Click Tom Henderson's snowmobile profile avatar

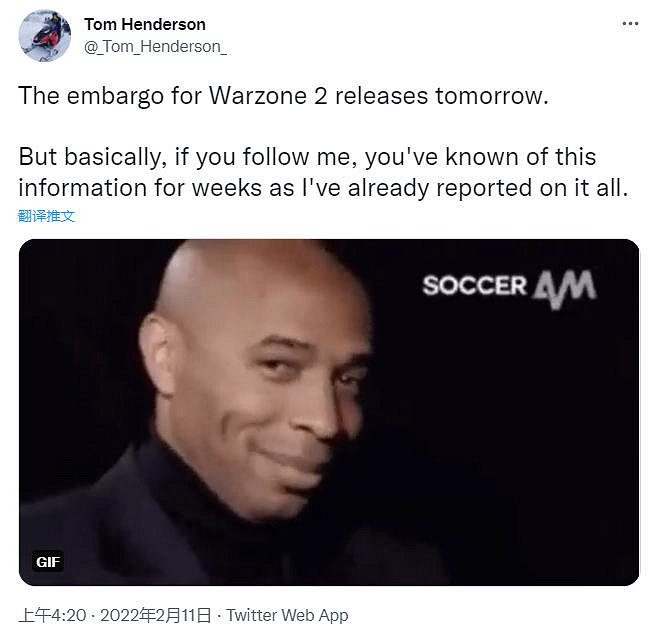pyautogui.click(x=44, y=36)
